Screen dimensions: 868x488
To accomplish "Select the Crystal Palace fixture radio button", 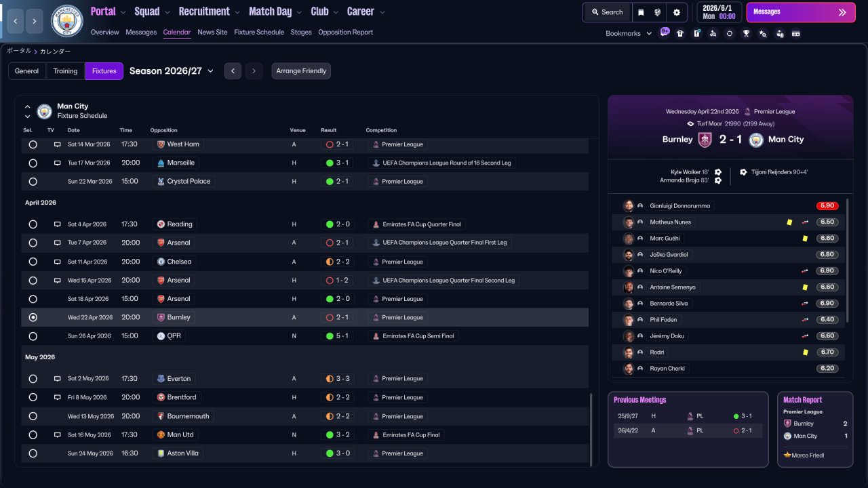I will coord(33,182).
